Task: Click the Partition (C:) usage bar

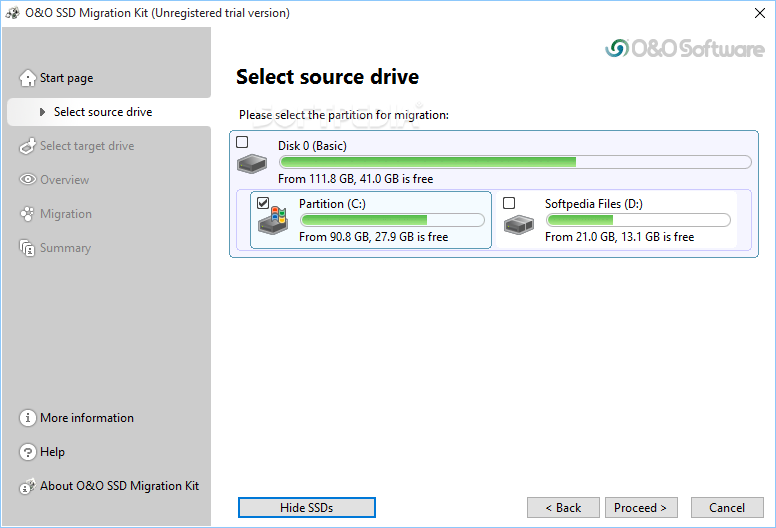Action: click(392, 220)
